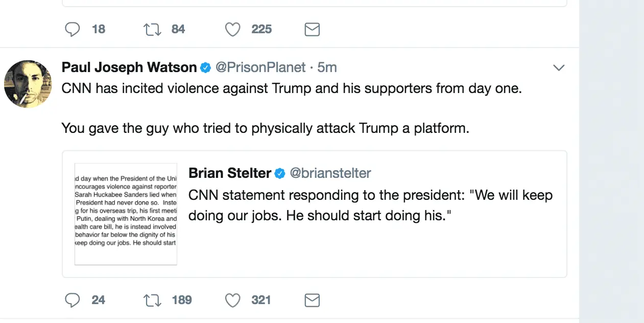
Task: Open the CNN statement image thumbnail
Action: click(x=126, y=214)
